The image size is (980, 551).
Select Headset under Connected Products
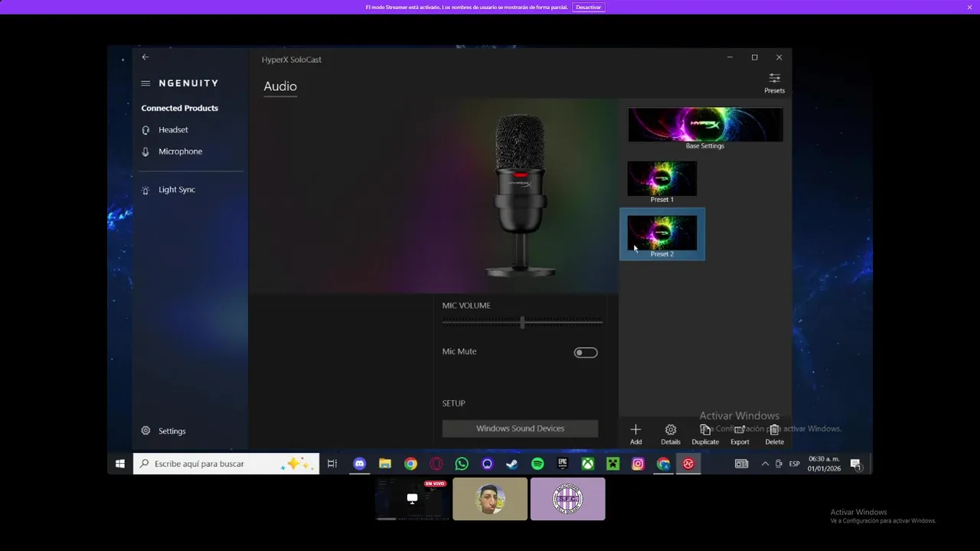pyautogui.click(x=173, y=130)
